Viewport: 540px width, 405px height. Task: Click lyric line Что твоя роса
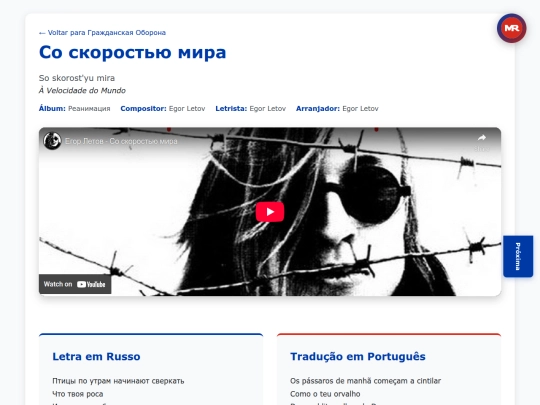click(x=77, y=394)
